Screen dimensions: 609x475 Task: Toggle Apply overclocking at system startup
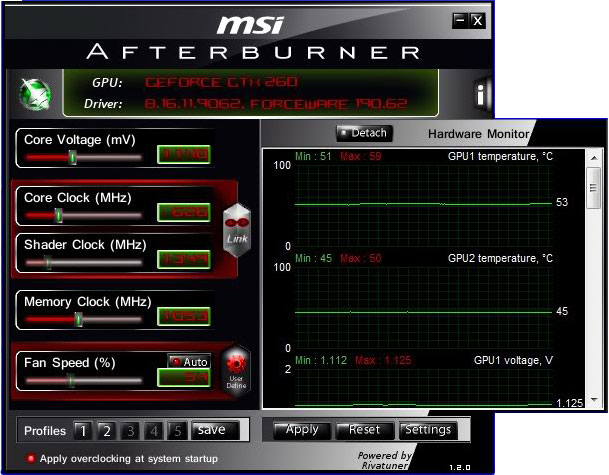point(31,458)
